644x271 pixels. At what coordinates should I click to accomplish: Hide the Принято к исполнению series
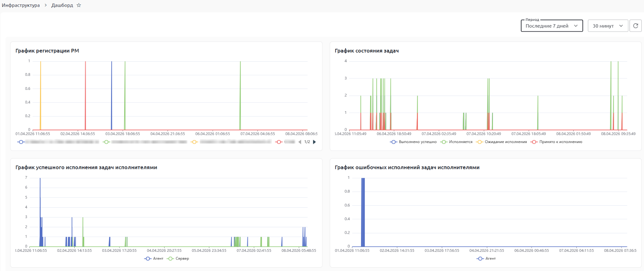[560, 142]
